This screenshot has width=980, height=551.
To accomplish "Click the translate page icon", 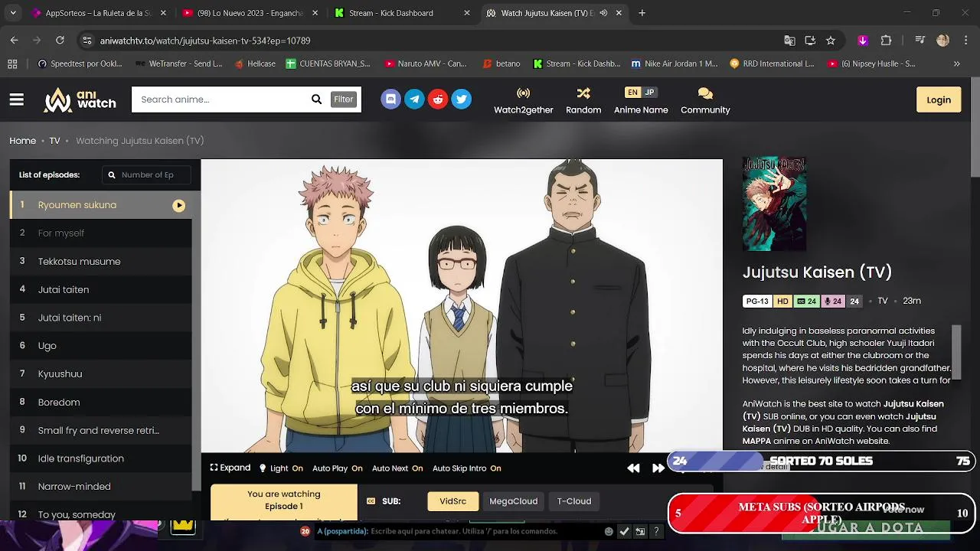I will point(789,41).
